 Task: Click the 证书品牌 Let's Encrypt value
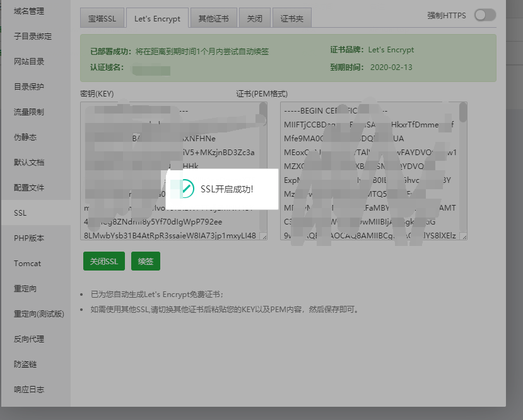tap(391, 50)
